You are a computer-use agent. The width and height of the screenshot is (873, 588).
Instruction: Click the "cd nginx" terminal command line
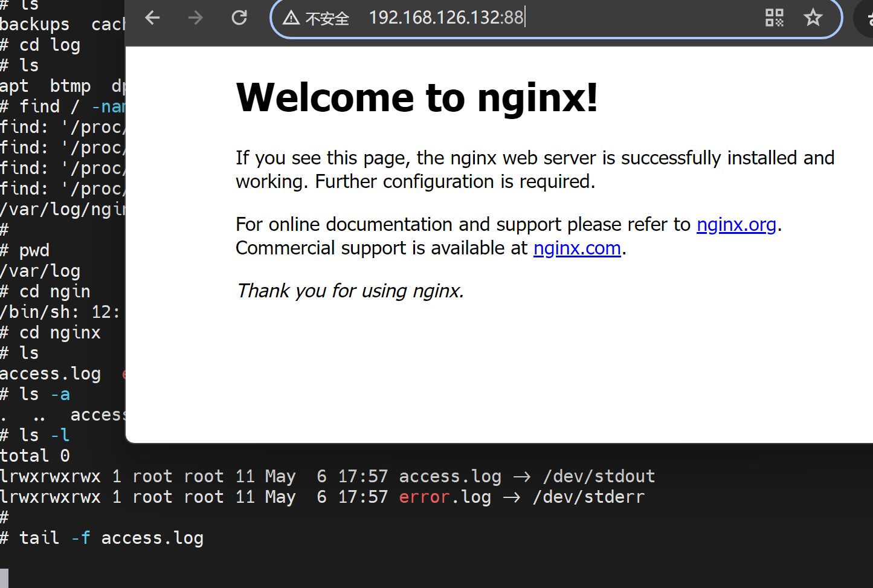pos(59,332)
